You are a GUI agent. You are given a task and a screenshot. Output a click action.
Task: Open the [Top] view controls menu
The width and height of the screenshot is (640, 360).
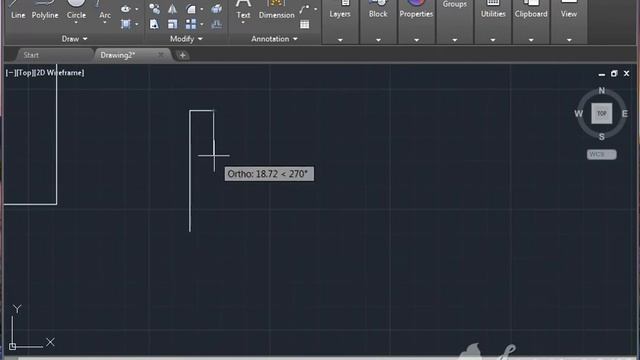(x=24, y=73)
